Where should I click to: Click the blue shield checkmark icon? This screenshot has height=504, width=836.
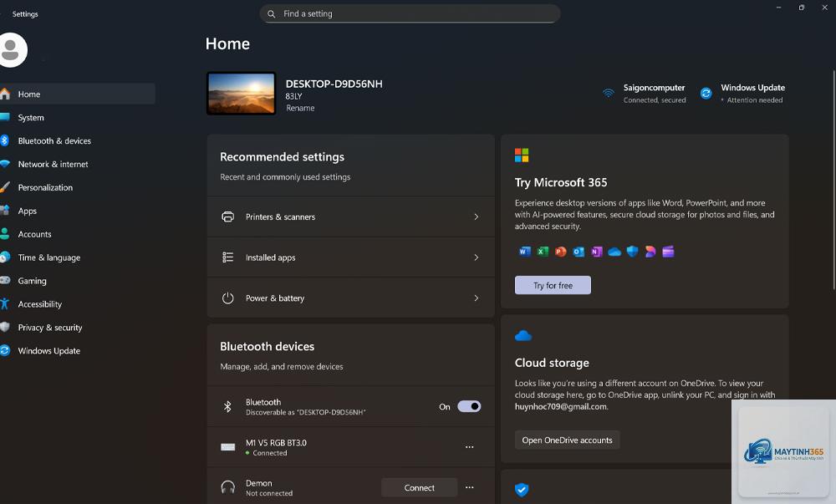(x=522, y=490)
